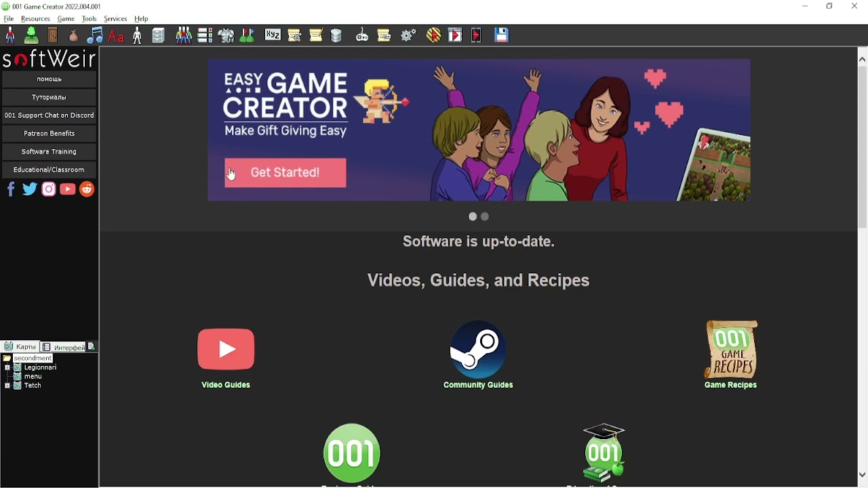The image size is (868, 488).
Task: Click the scrollbar down arrow on welcome page
Action: click(x=863, y=475)
